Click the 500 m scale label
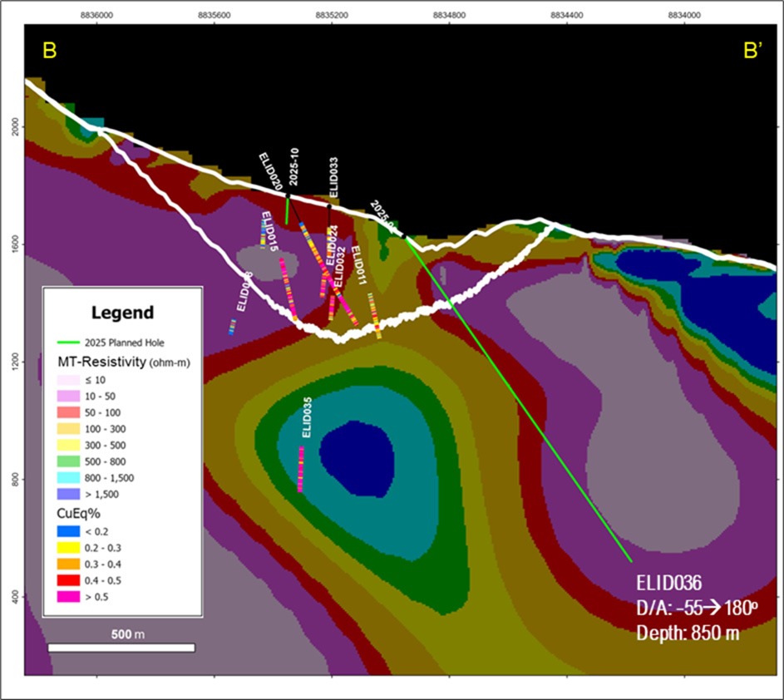784x700 pixels. pos(128,634)
